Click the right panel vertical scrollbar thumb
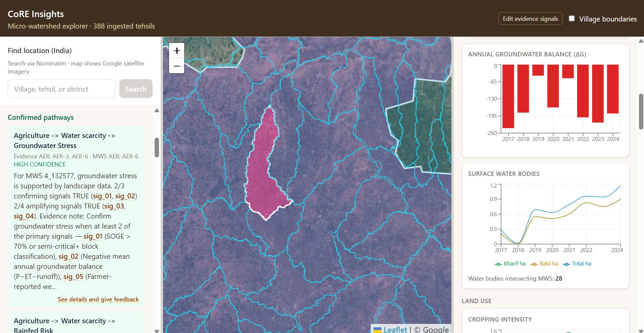The width and height of the screenshot is (644, 333). pos(641,111)
